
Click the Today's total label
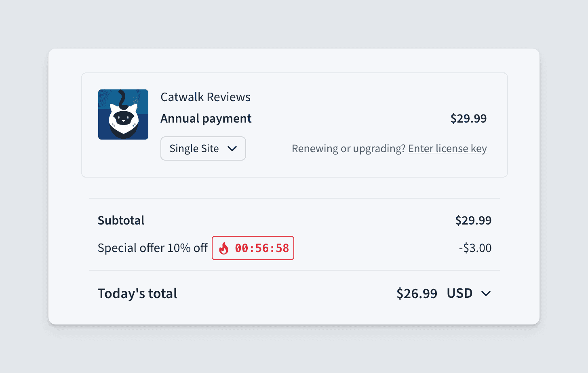click(137, 294)
